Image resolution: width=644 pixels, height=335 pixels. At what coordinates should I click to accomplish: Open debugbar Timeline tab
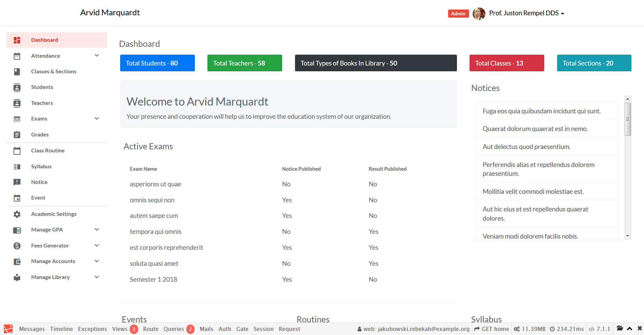[61, 329]
